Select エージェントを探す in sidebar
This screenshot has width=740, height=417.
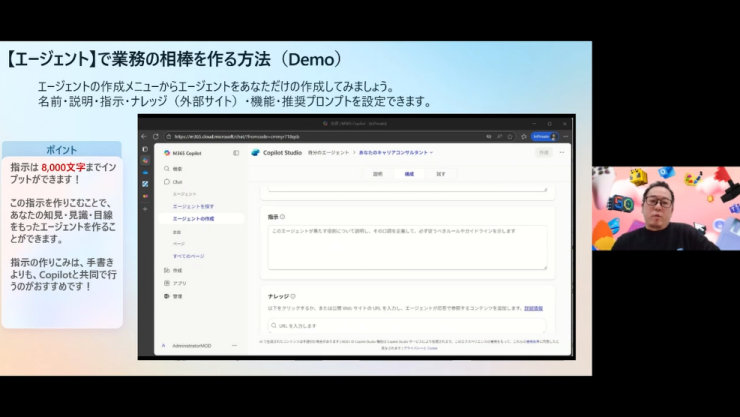(x=193, y=207)
